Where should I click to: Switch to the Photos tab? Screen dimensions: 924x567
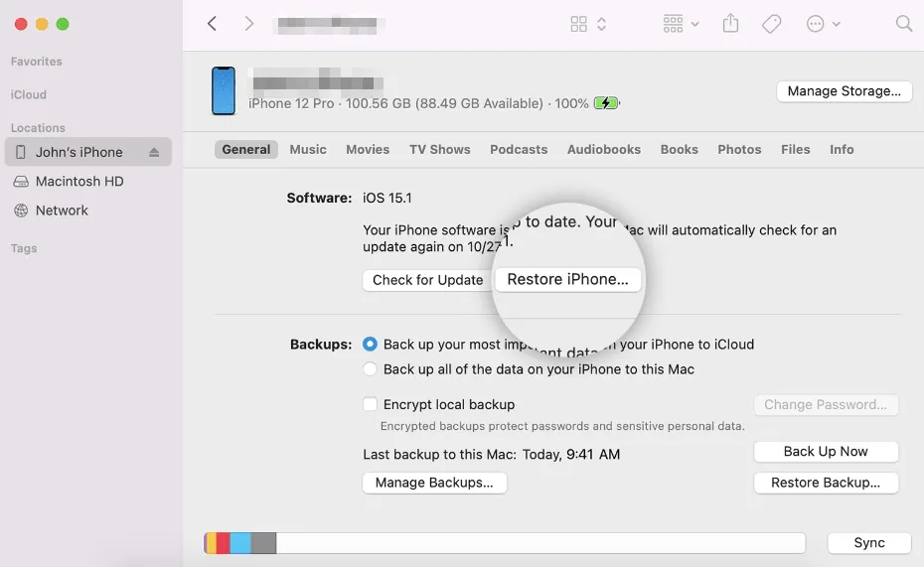coord(739,150)
